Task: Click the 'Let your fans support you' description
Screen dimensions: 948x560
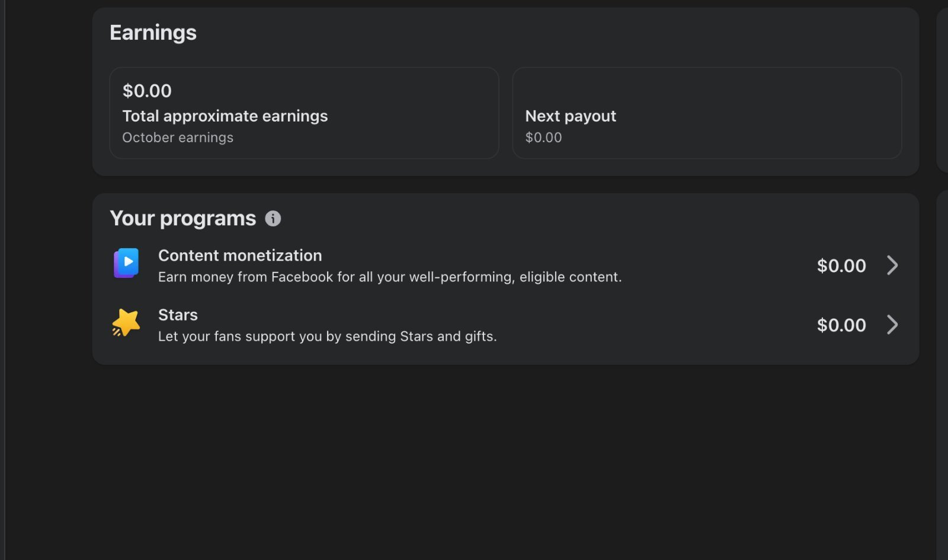Action: pyautogui.click(x=327, y=336)
